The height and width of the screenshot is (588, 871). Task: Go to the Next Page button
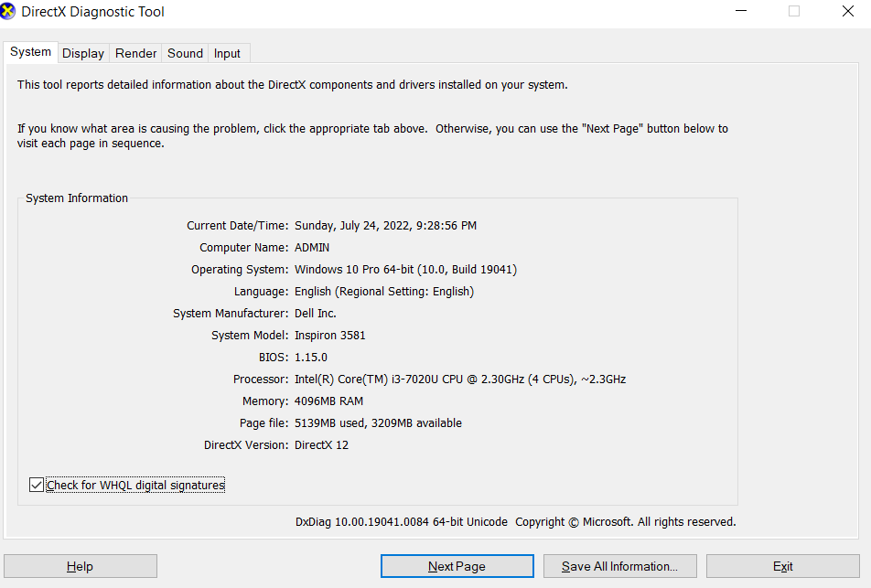(x=457, y=566)
